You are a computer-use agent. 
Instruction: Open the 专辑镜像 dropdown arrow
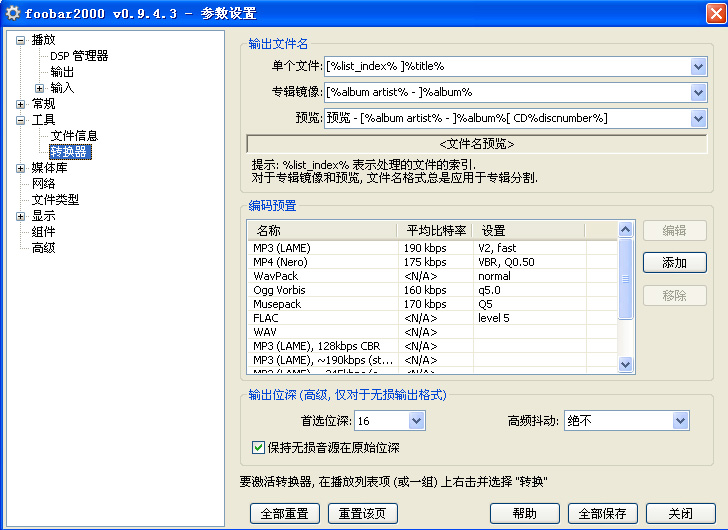pyautogui.click(x=698, y=93)
